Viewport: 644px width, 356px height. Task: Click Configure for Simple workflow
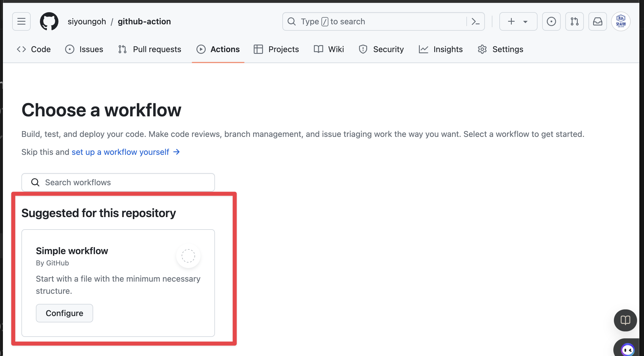(64, 313)
